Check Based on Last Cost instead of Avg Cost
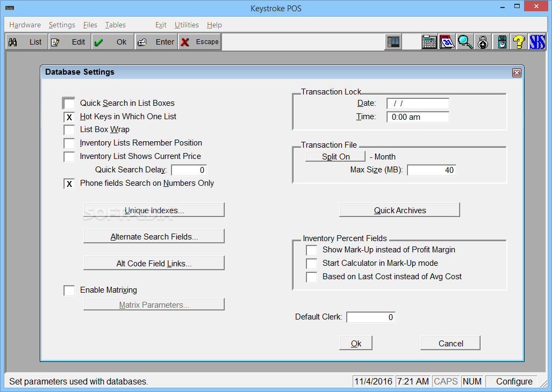 [x=312, y=277]
